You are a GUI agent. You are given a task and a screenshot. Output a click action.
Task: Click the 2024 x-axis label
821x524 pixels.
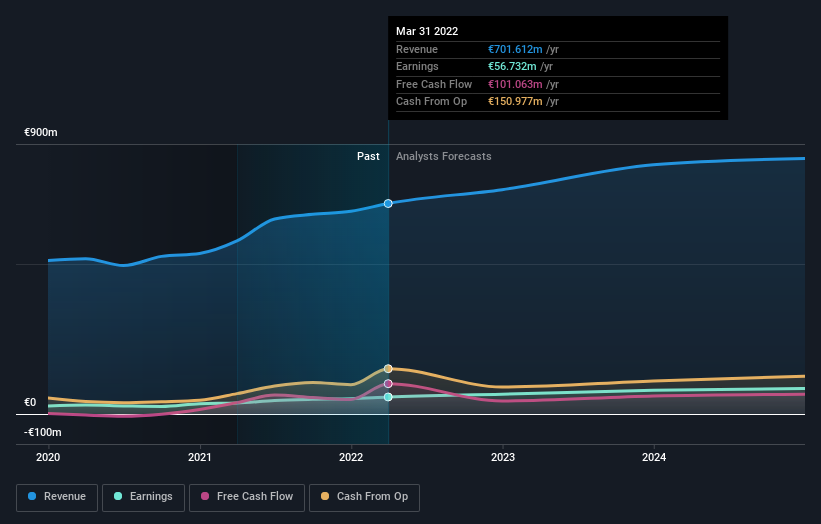click(654, 457)
